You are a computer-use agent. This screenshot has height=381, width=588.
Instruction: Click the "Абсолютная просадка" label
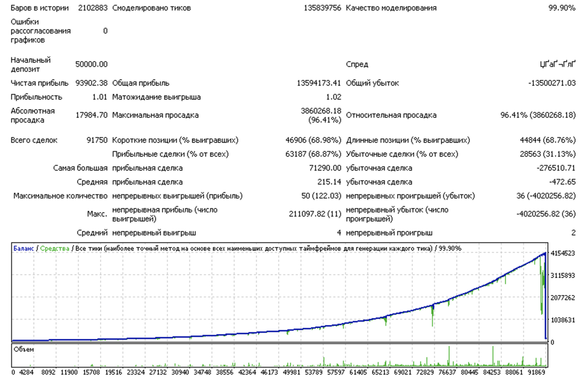pos(32,115)
